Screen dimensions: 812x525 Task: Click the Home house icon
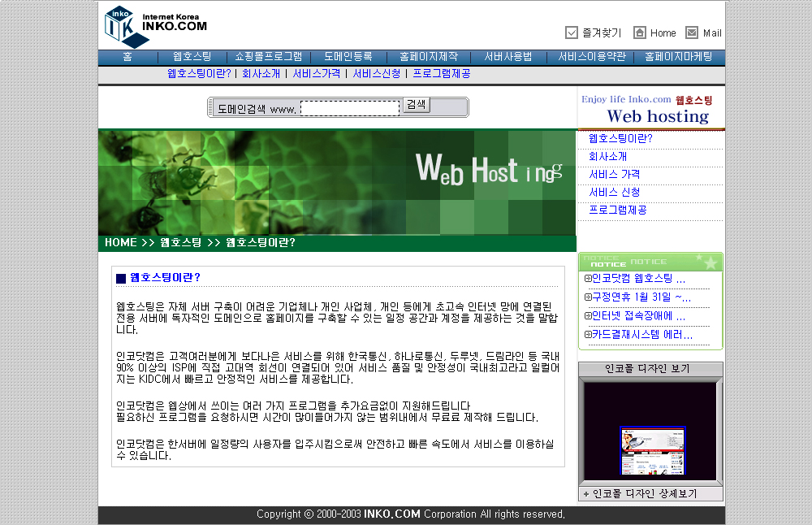tap(640, 33)
